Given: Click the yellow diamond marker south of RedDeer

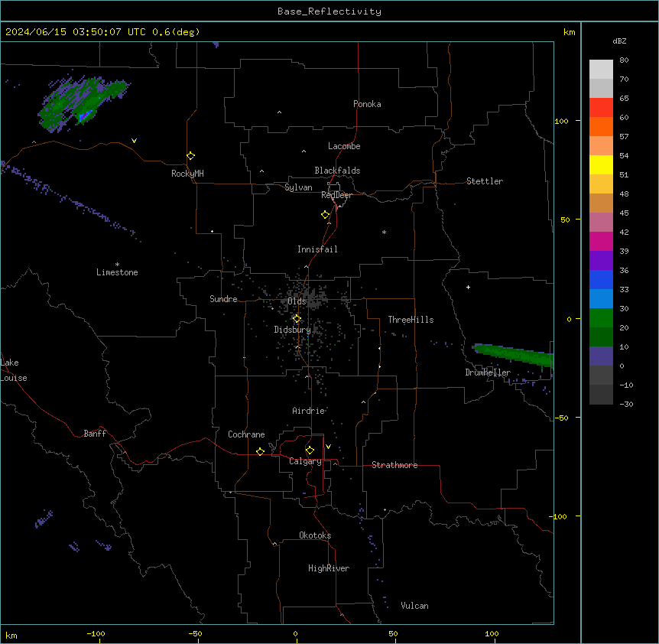Looking at the screenshot, I should pos(326,215).
